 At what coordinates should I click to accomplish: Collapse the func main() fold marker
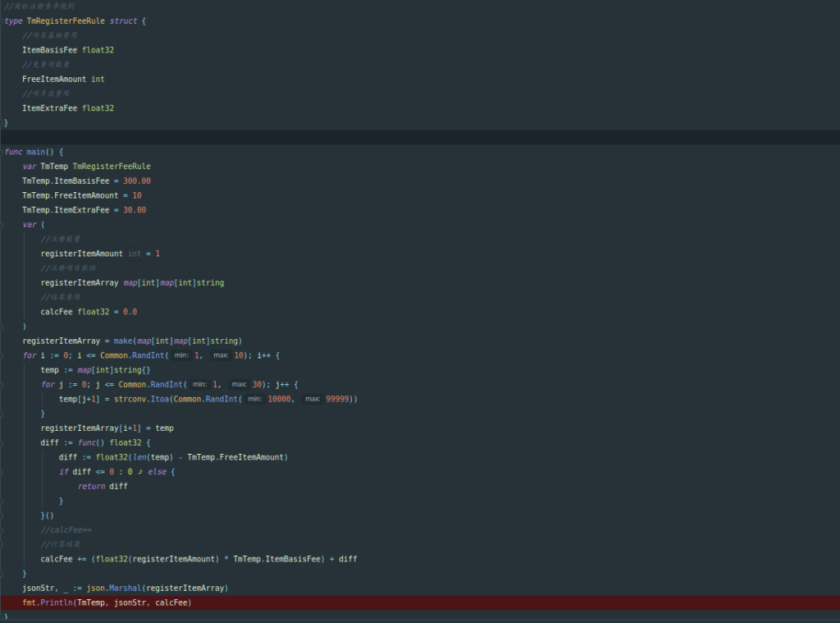click(x=2, y=152)
